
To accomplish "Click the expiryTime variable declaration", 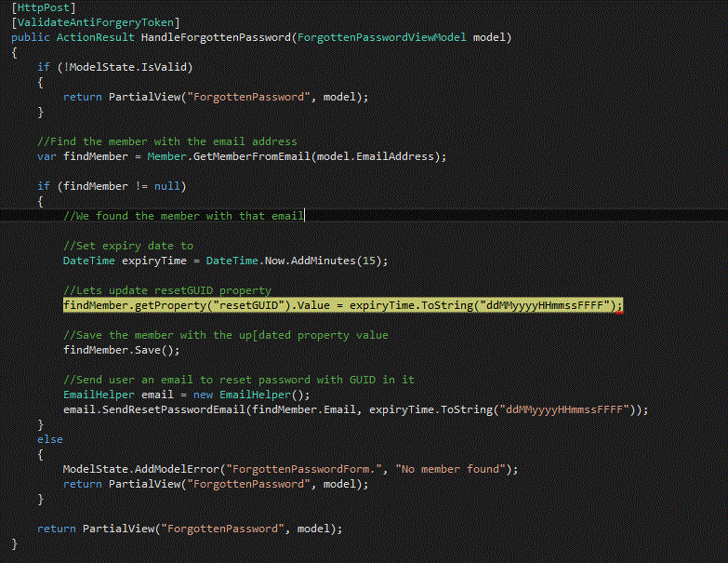I will pyautogui.click(x=153, y=261).
